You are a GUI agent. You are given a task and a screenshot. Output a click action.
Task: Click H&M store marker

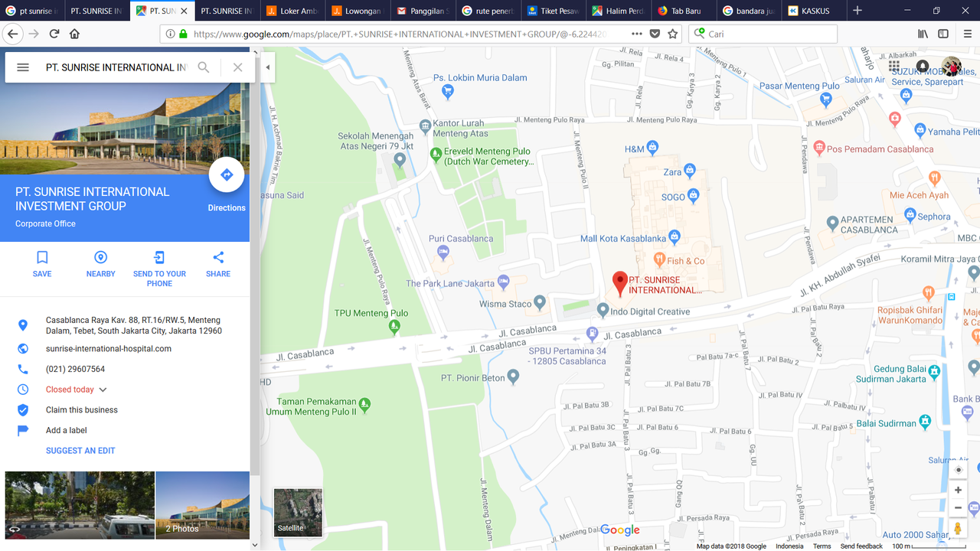[652, 147]
